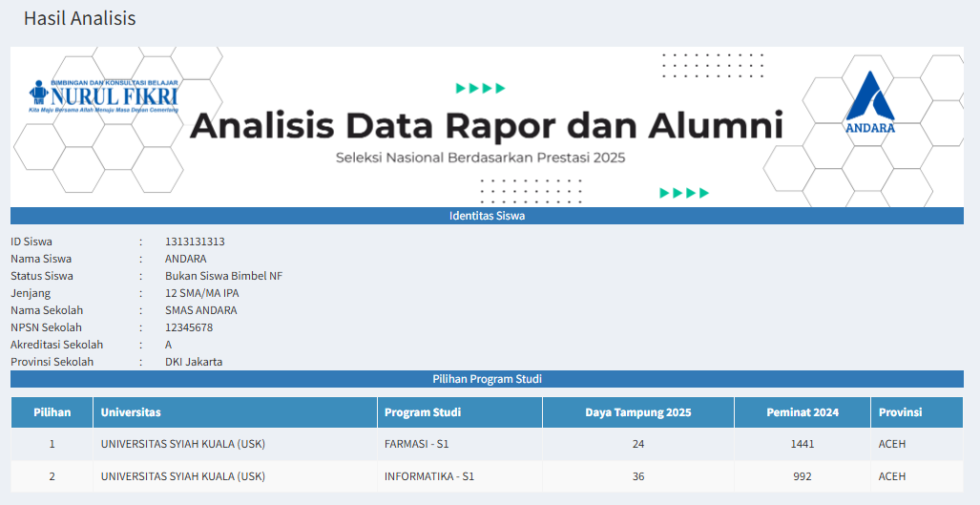Click the SMAS ANDARA school name value
The width and height of the screenshot is (980, 505).
(200, 310)
